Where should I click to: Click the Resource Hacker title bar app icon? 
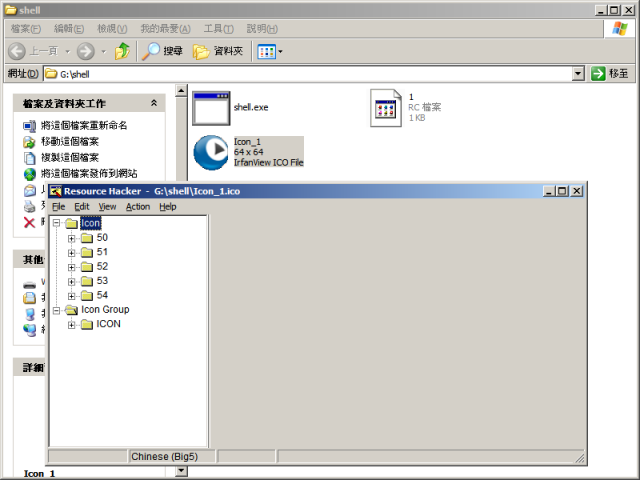pos(56,191)
